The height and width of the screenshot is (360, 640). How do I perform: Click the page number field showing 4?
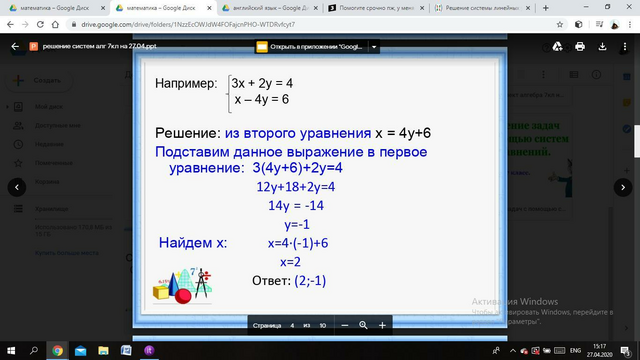[292, 325]
